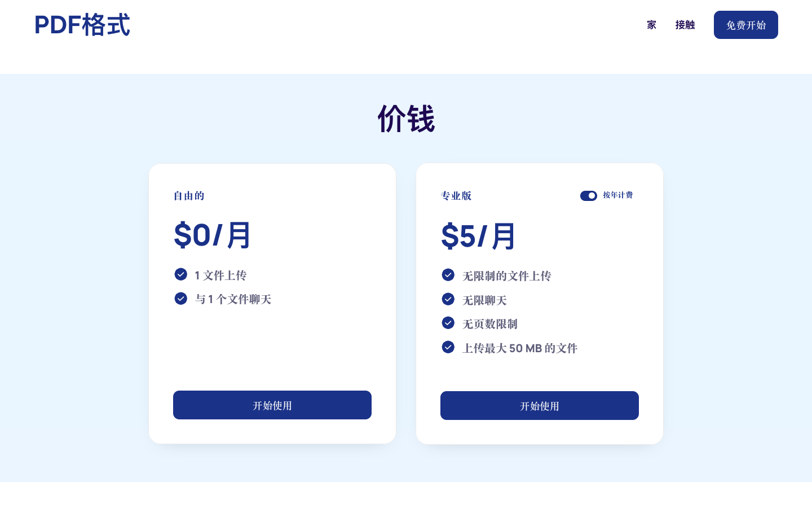
Task: Open the 接触 navigation item
Action: coord(685,25)
